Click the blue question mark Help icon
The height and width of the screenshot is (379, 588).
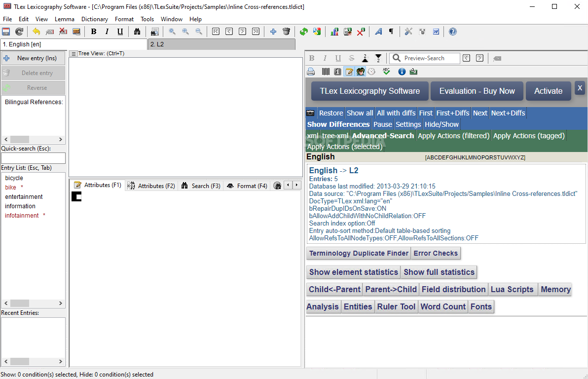[x=453, y=32]
